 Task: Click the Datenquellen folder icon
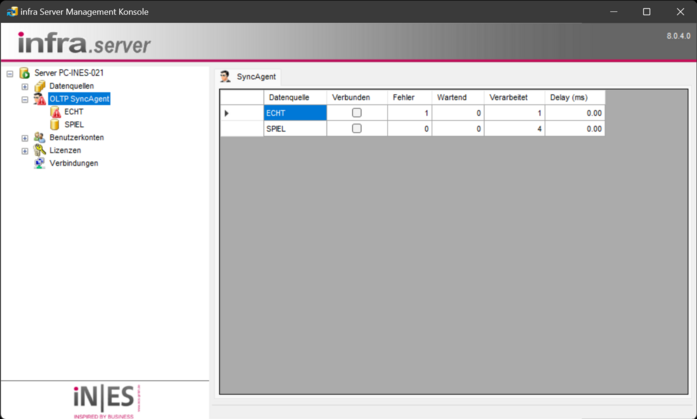click(40, 86)
